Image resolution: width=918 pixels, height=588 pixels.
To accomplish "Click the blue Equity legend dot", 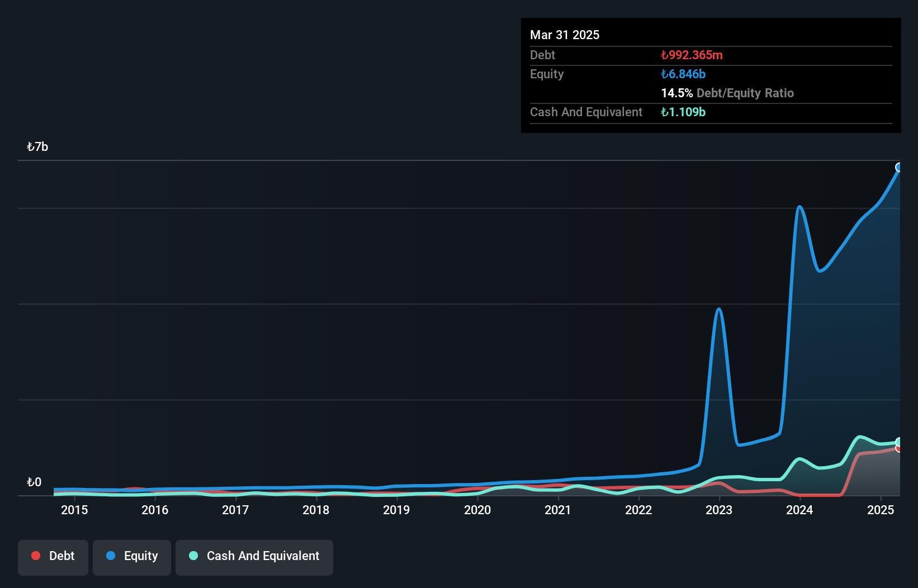I will [111, 556].
